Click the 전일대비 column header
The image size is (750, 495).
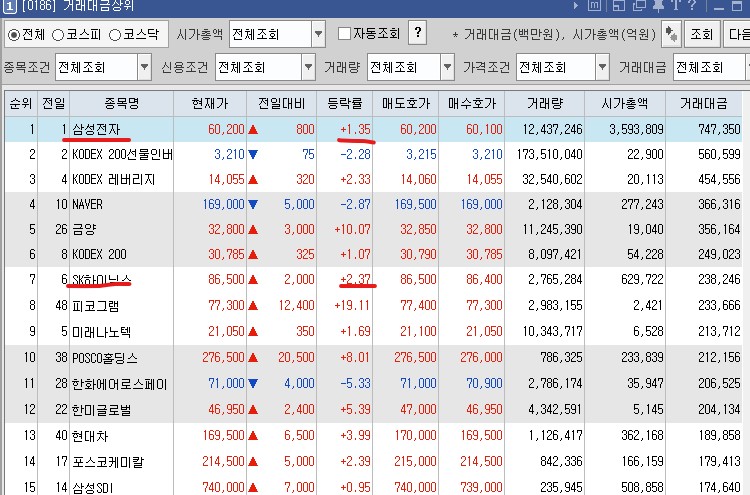(x=281, y=103)
